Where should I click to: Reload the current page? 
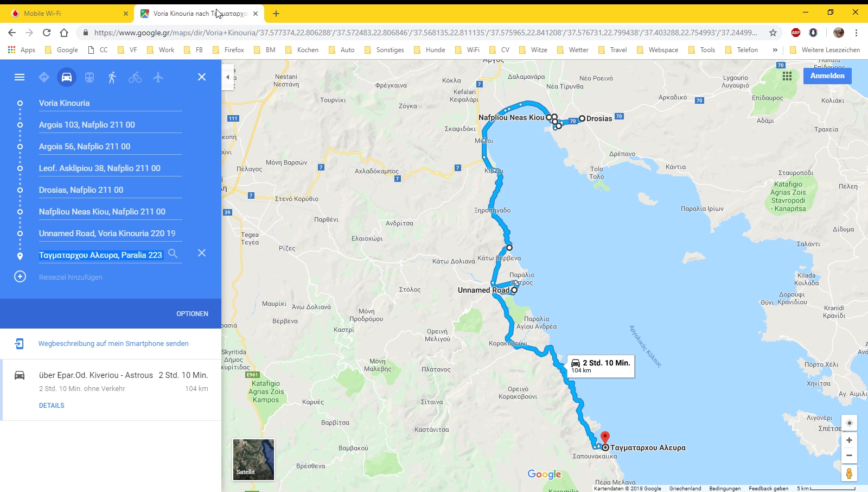(x=47, y=33)
